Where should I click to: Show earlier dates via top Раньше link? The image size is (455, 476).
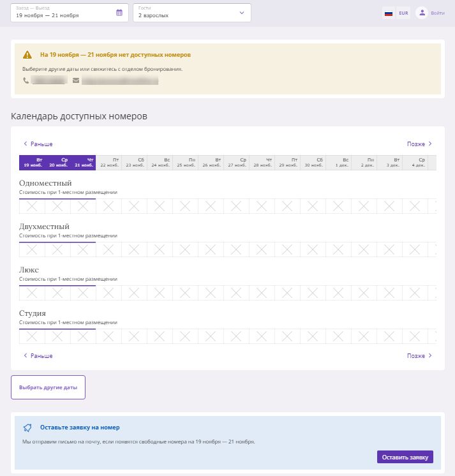click(x=38, y=144)
